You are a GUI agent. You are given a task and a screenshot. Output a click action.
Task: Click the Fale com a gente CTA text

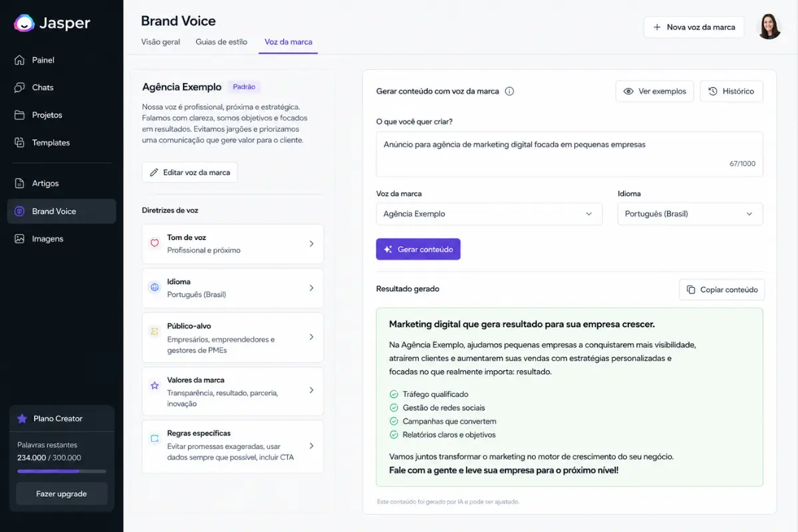pyautogui.click(x=503, y=470)
